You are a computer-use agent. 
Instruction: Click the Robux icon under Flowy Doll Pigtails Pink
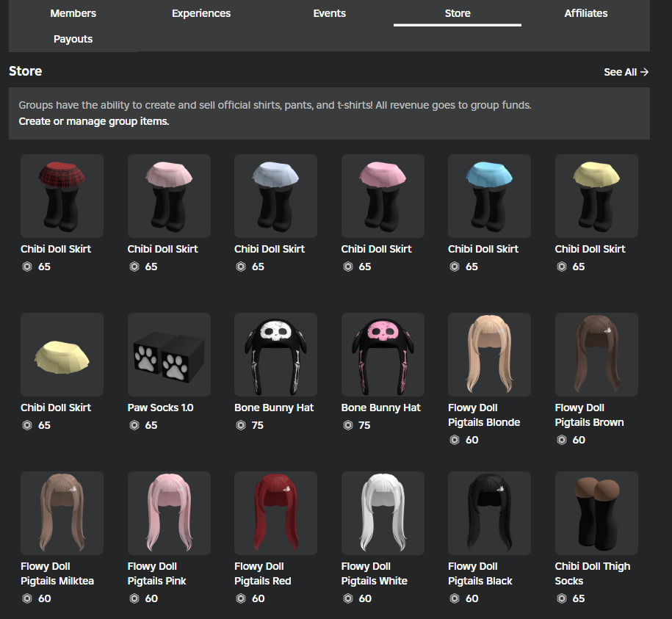click(x=134, y=598)
